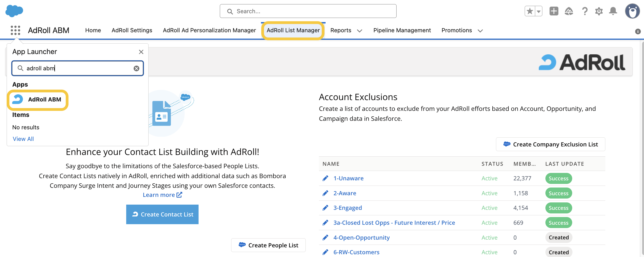Expand the Reports tab dropdown chevron
Image resolution: width=644 pixels, height=257 pixels.
[359, 31]
